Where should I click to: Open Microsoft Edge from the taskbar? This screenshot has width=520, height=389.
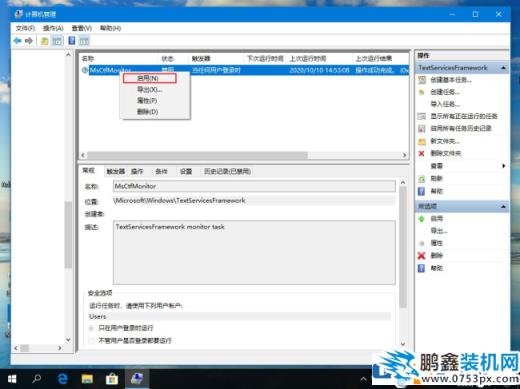point(62,379)
